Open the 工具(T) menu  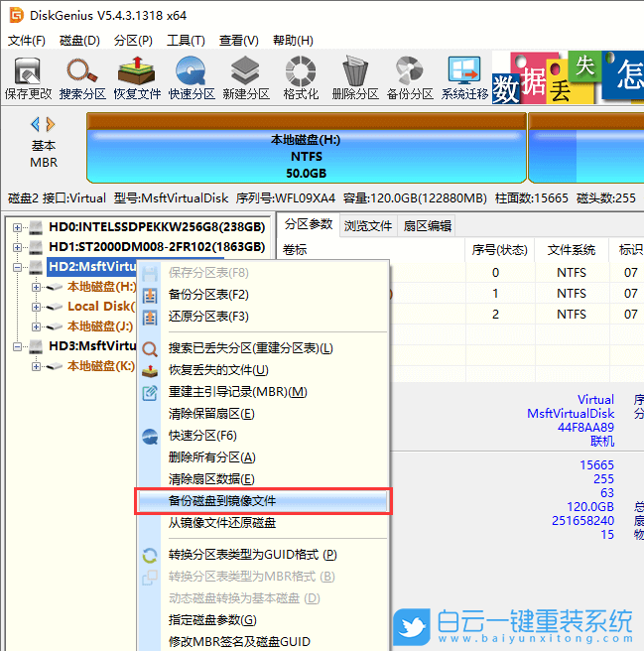click(x=186, y=41)
